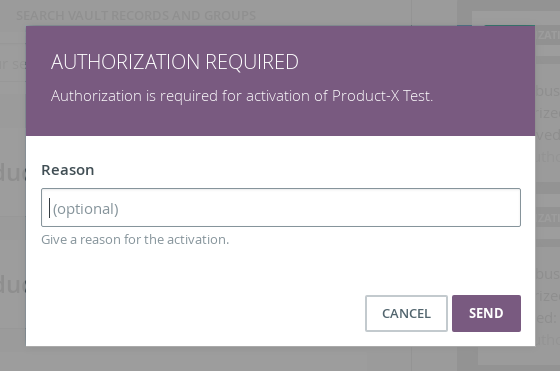Click dimmed text right of the purple header
This screenshot has width=560, height=371.
pos(548,113)
